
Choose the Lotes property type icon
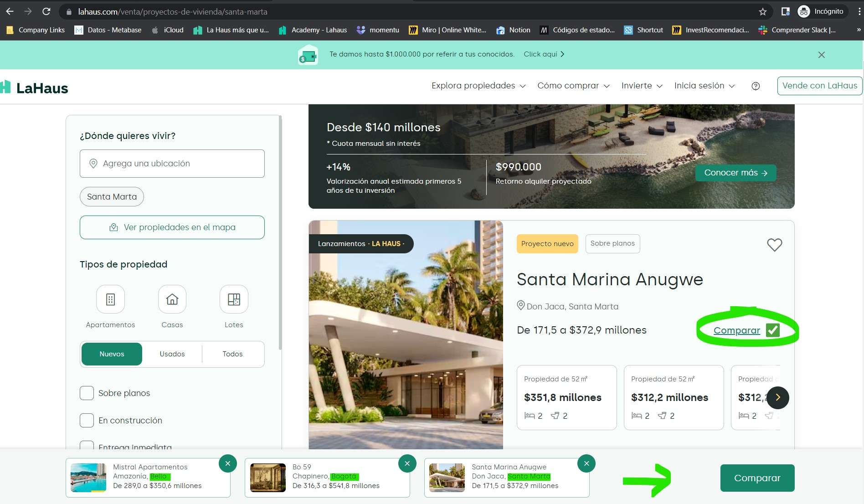pyautogui.click(x=234, y=299)
